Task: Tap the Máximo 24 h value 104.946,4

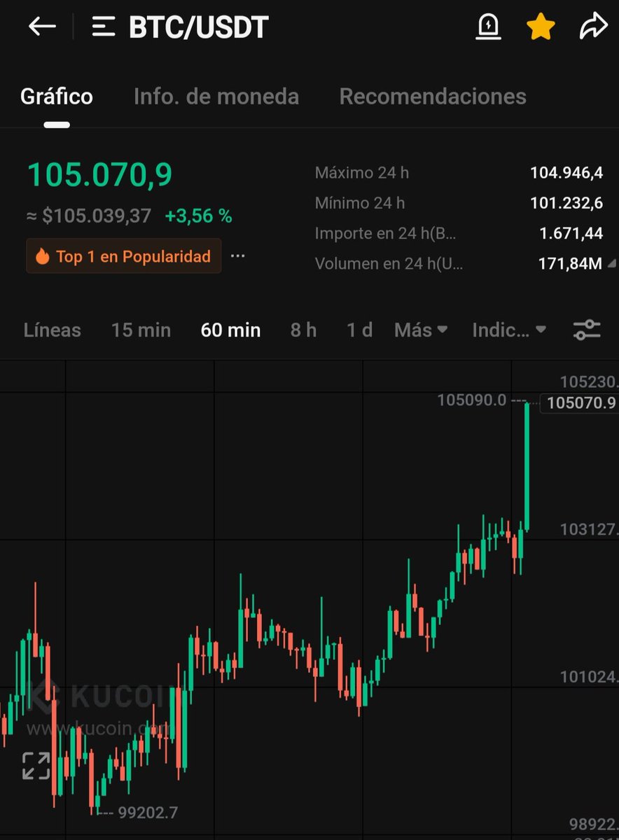Action: click(x=566, y=173)
